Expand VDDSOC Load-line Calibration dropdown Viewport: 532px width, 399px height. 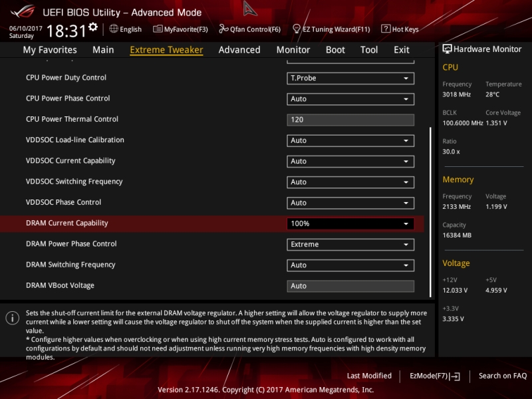coord(350,141)
